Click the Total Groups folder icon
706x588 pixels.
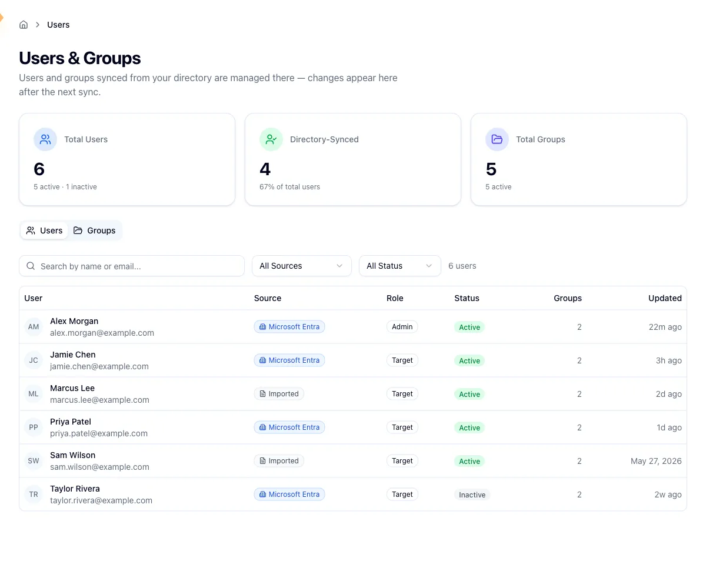[x=497, y=139]
